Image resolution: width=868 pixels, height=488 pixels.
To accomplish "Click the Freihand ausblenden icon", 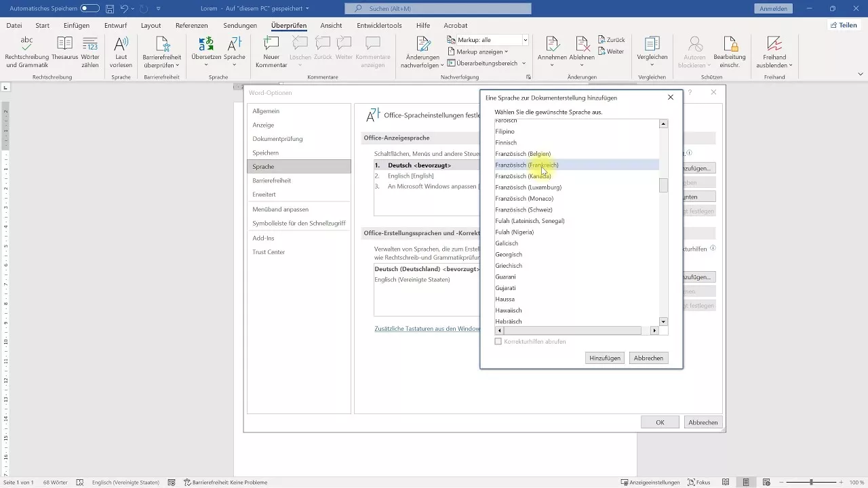I will coord(774,45).
